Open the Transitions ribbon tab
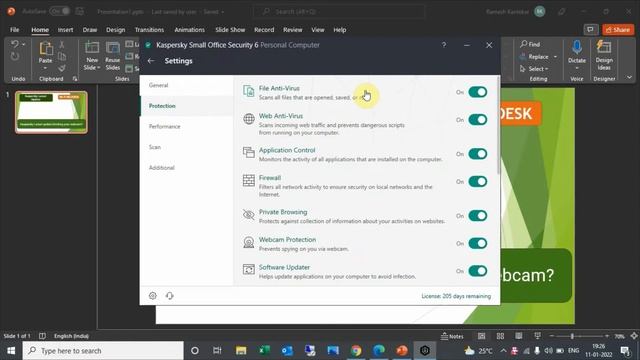 point(149,30)
